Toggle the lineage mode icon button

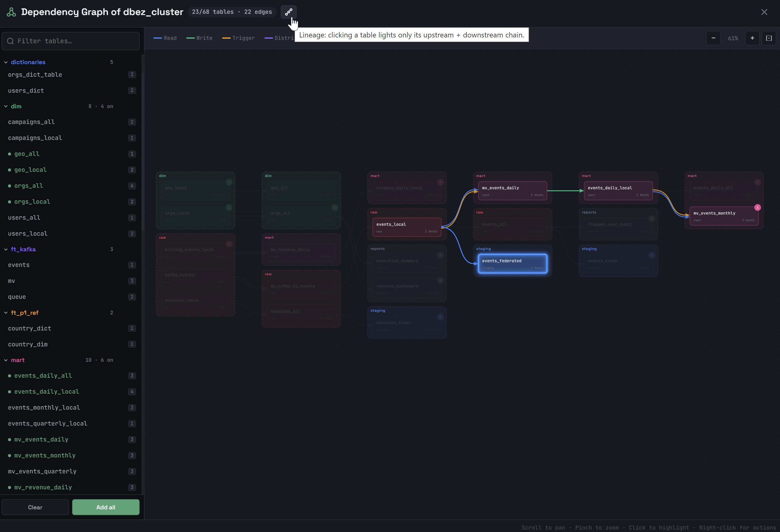(x=288, y=12)
